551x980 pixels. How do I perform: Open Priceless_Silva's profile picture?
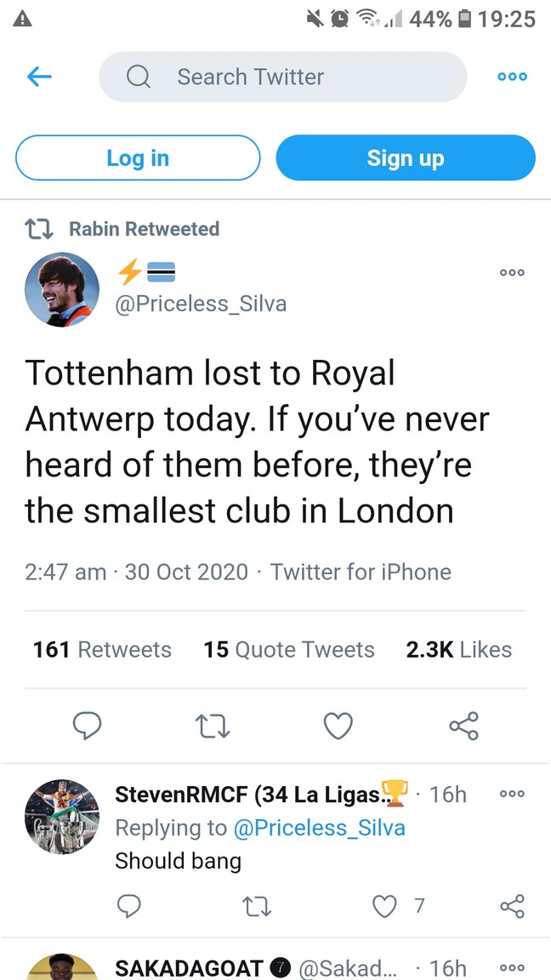(62, 290)
